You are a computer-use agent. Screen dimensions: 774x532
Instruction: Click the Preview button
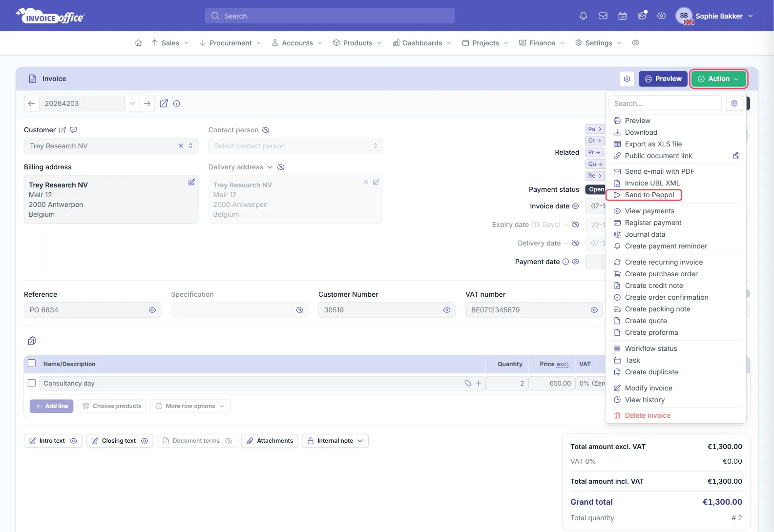point(663,79)
